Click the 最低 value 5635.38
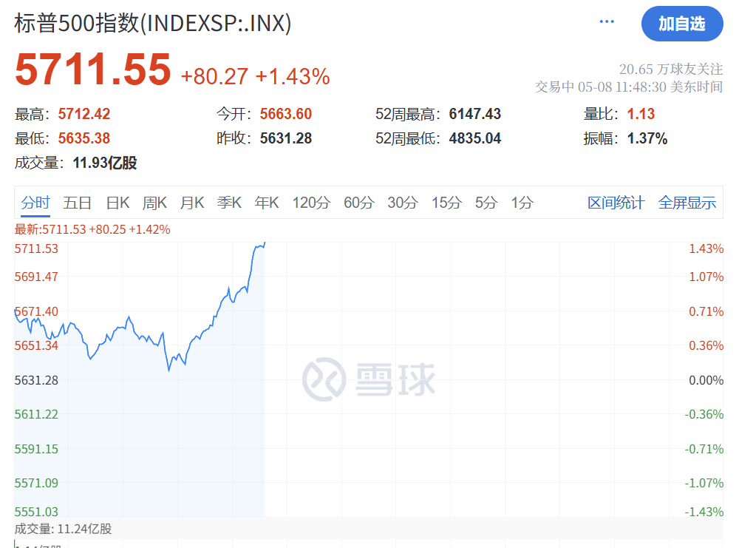756x548 pixels. (84, 138)
